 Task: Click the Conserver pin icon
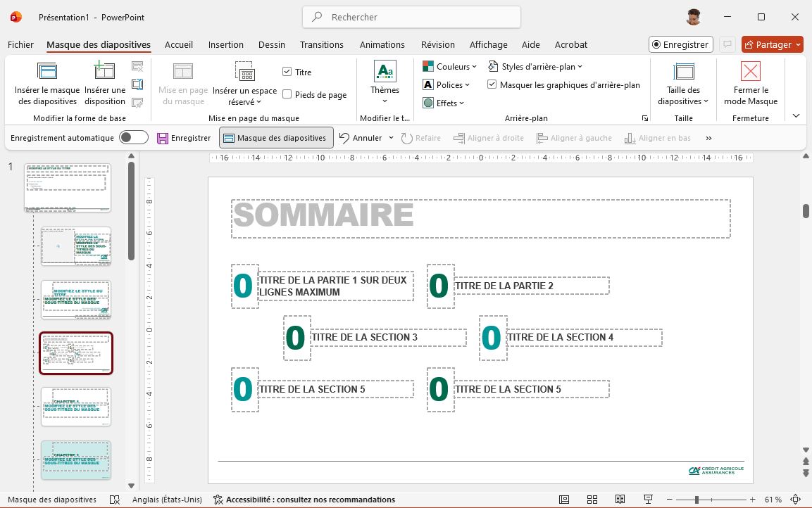point(138,102)
